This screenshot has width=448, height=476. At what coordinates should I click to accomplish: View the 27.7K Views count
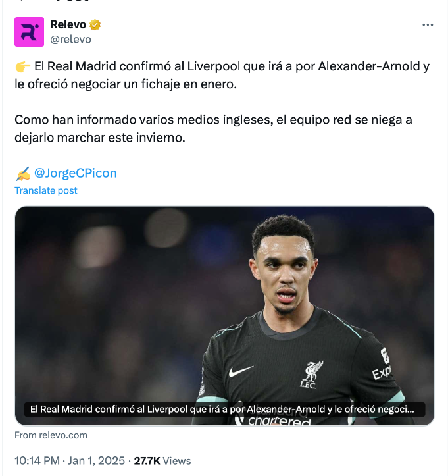pos(162,461)
